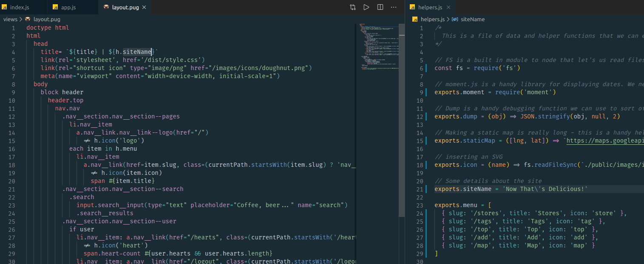Open the More Actions ellipsis menu
This screenshot has height=264, width=644.
(394, 7)
